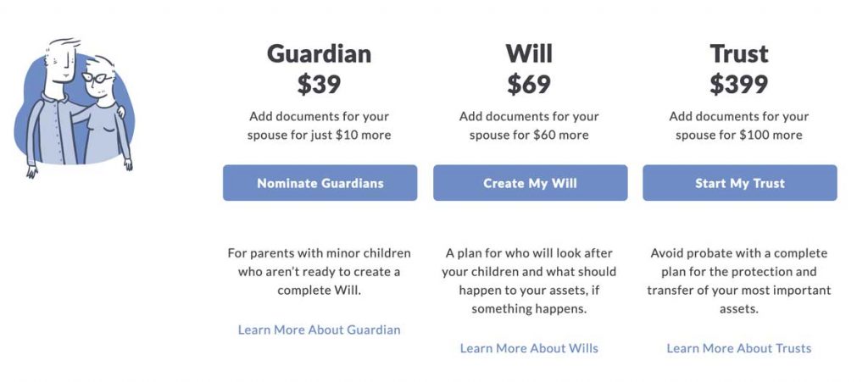Select the Trust plan heading
This screenshot has width=868, height=382.
coord(739,53)
